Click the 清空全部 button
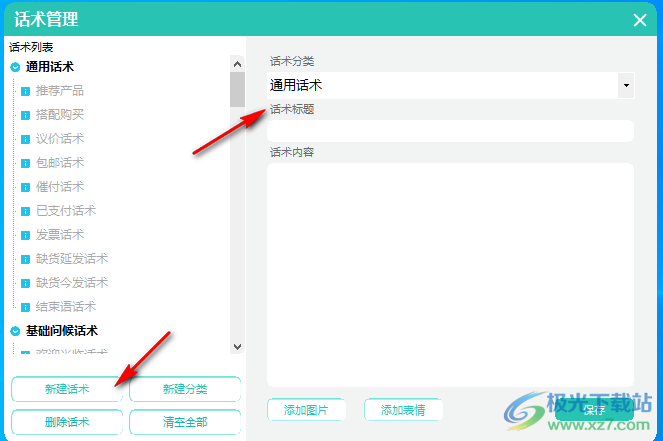 click(x=185, y=422)
